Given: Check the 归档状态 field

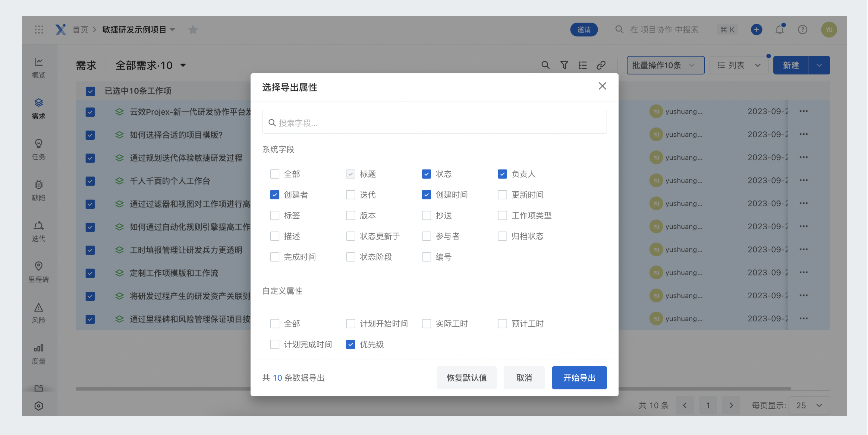Looking at the screenshot, I should coord(502,237).
